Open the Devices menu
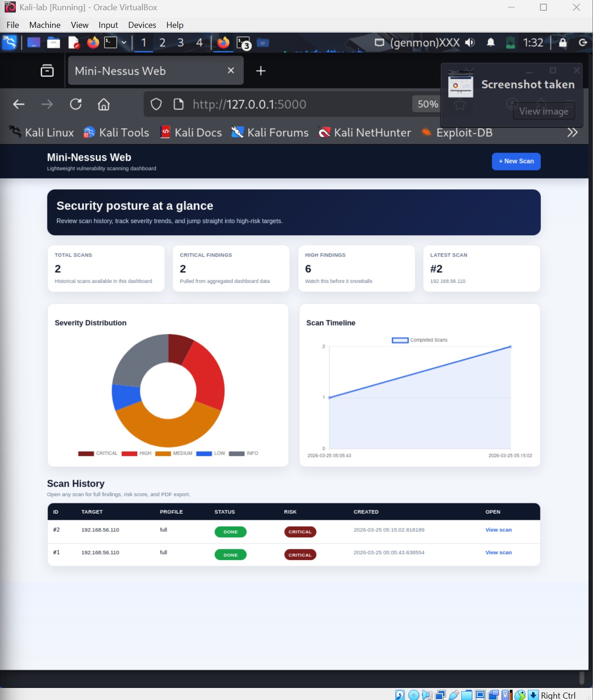The width and height of the screenshot is (593, 700). tap(142, 25)
